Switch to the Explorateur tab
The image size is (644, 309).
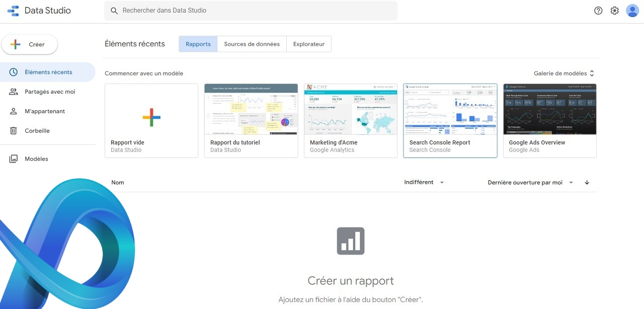309,44
